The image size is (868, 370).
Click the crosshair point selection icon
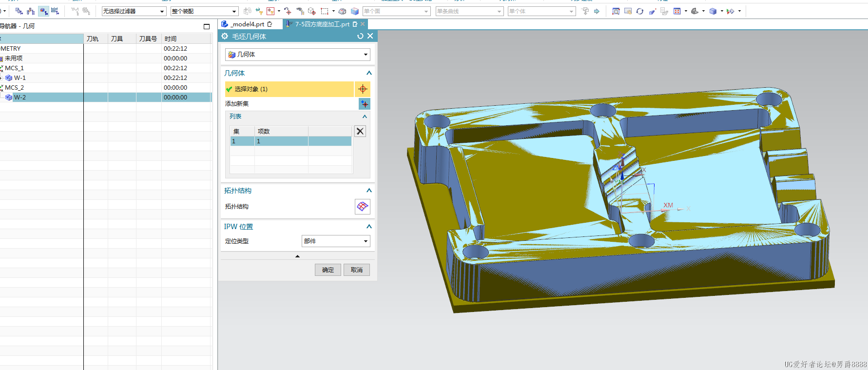[363, 89]
